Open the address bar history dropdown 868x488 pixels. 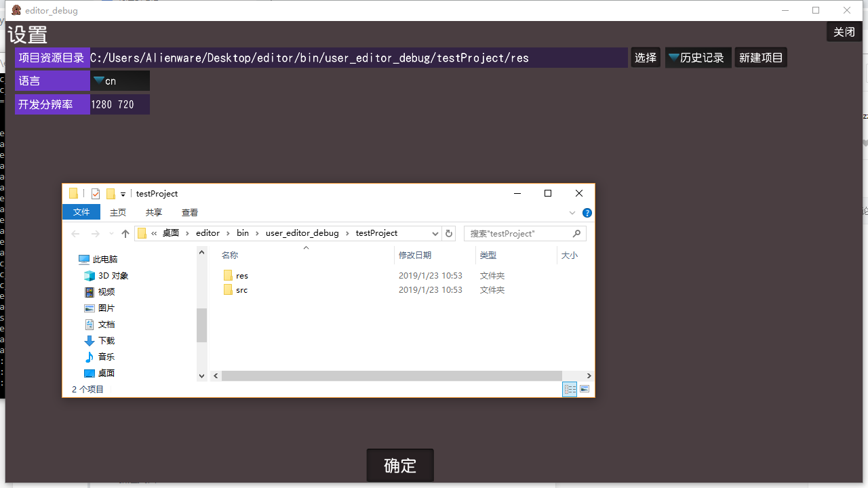pyautogui.click(x=435, y=233)
